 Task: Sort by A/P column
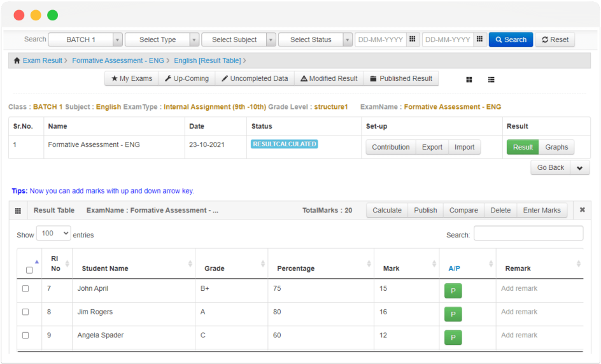pos(491,263)
